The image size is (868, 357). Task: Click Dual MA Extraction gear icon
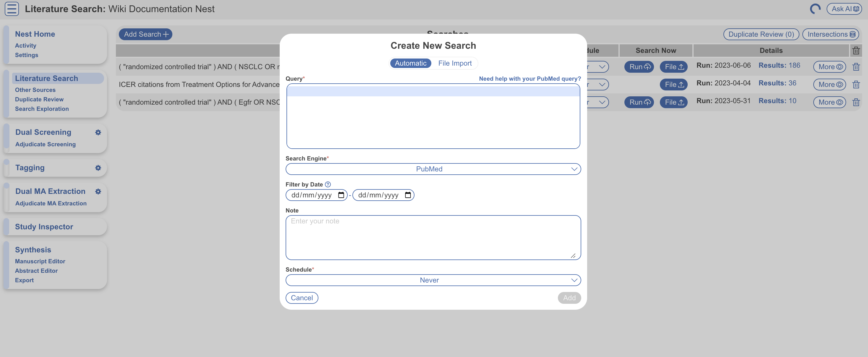point(98,191)
